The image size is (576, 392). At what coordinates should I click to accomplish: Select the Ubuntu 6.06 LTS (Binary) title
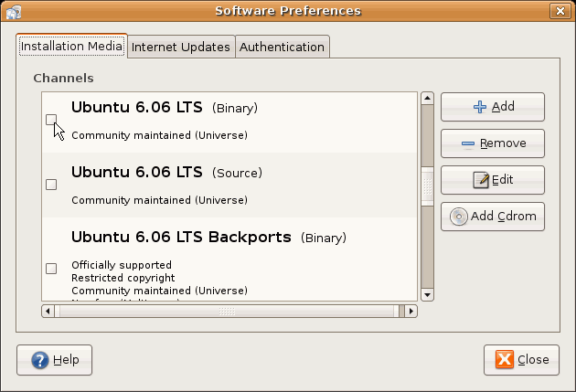click(165, 108)
